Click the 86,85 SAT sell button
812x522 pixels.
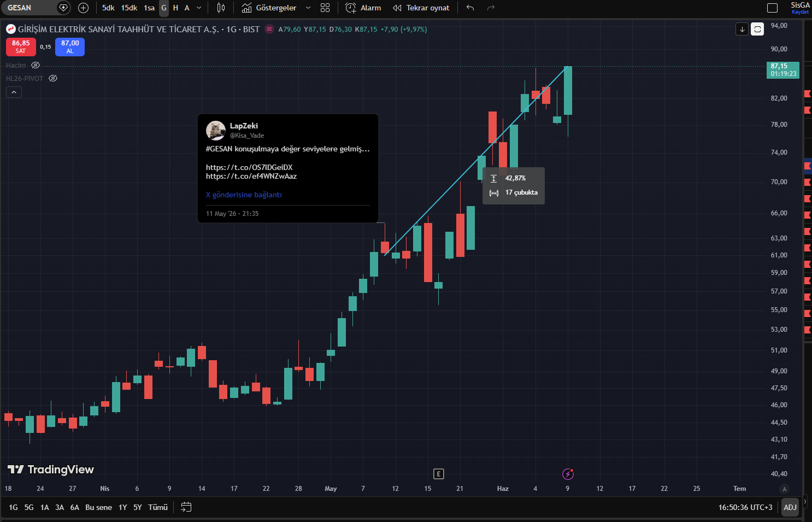(21, 47)
